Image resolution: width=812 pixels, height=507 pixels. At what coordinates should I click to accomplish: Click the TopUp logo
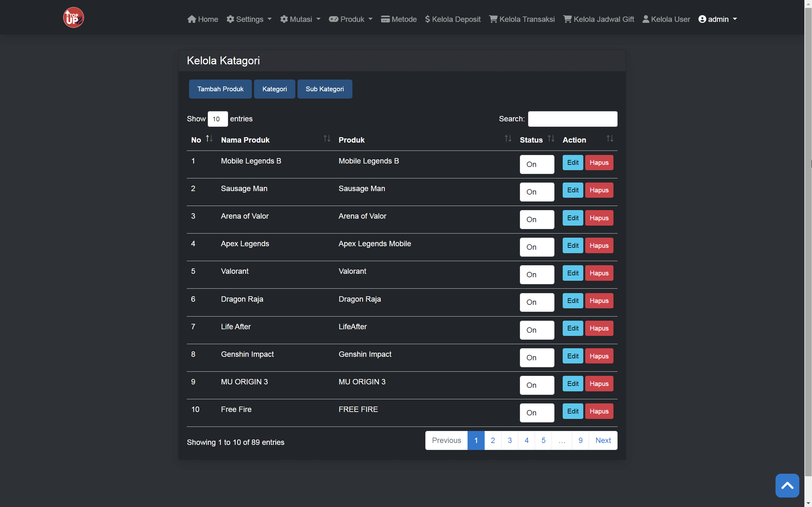73,17
